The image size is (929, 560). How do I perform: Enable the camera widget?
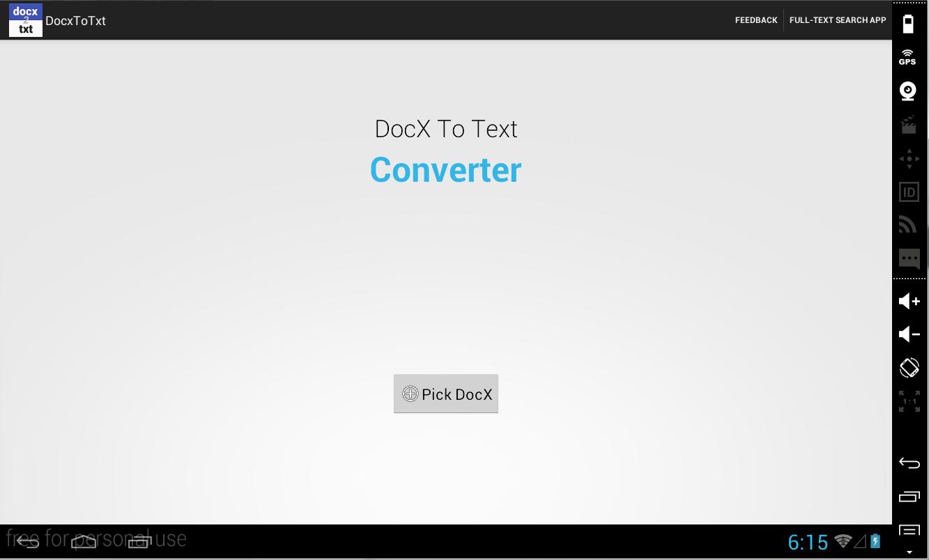(909, 91)
